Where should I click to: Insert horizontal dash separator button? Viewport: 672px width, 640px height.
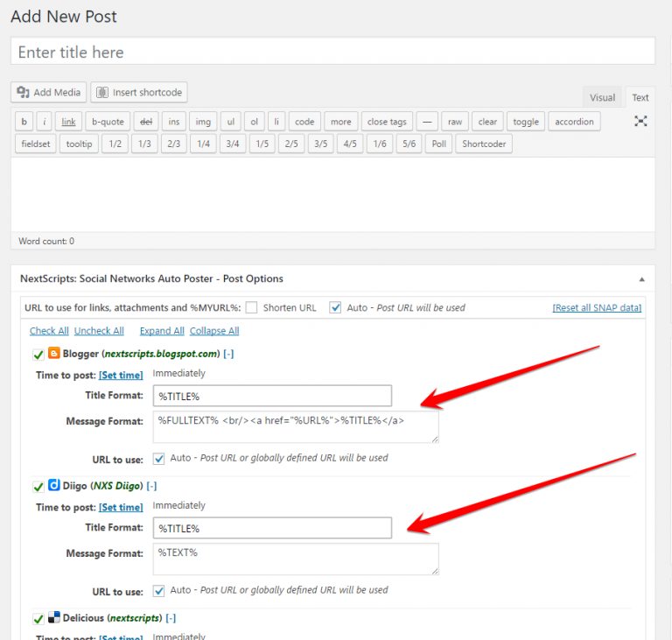[427, 122]
